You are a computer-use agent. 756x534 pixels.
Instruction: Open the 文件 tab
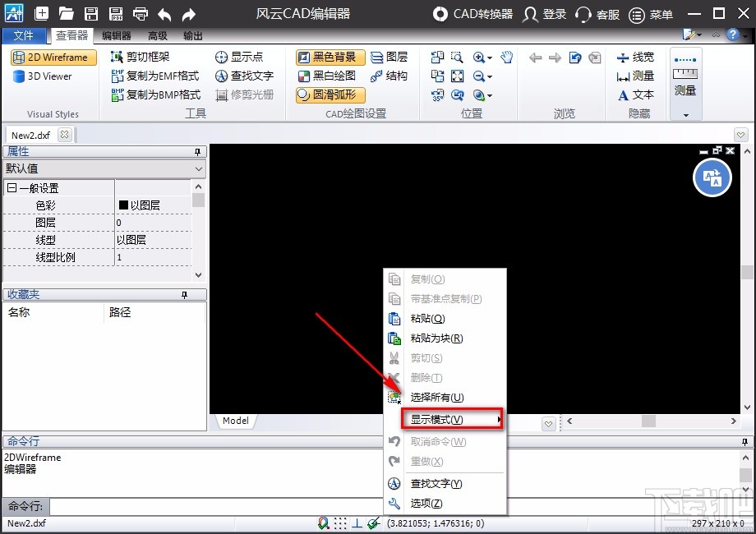[24, 35]
